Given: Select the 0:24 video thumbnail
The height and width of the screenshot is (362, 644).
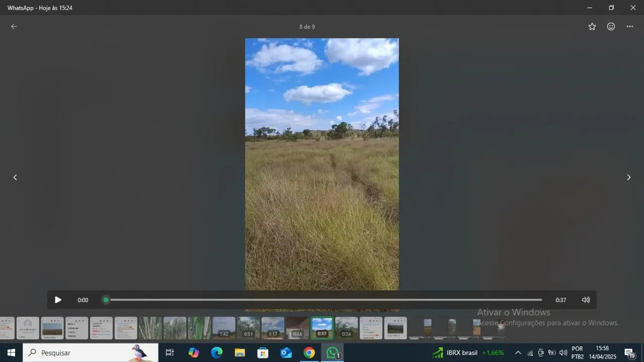Looking at the screenshot, I should (x=347, y=328).
